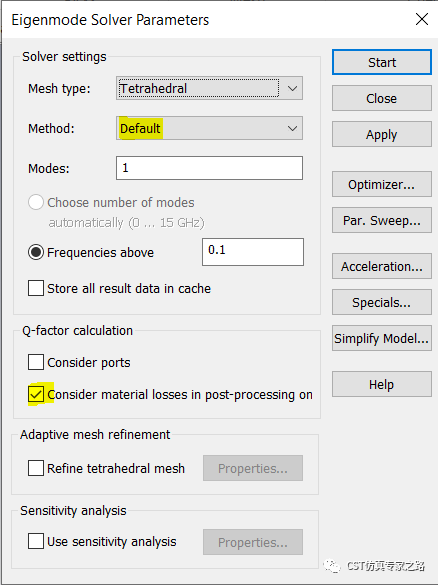Select Frequencies above radio button
The image size is (438, 585).
pyautogui.click(x=36, y=253)
